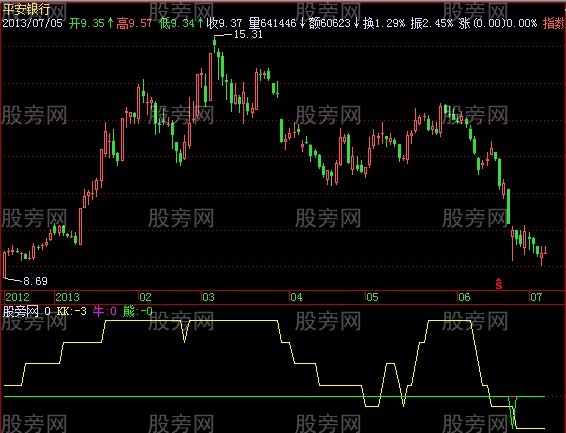Select the 04 month marker on time axis
Screen dimensions: 566x433
(x=296, y=297)
